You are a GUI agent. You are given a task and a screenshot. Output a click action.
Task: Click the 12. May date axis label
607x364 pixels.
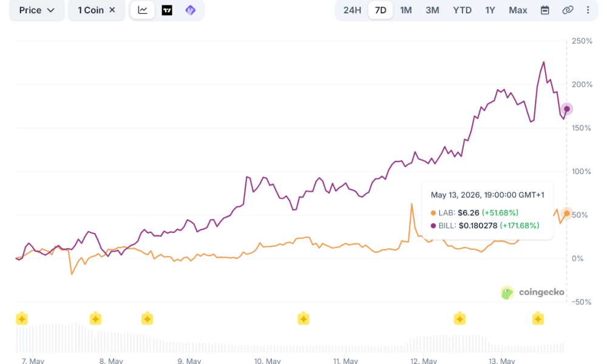pyautogui.click(x=424, y=360)
